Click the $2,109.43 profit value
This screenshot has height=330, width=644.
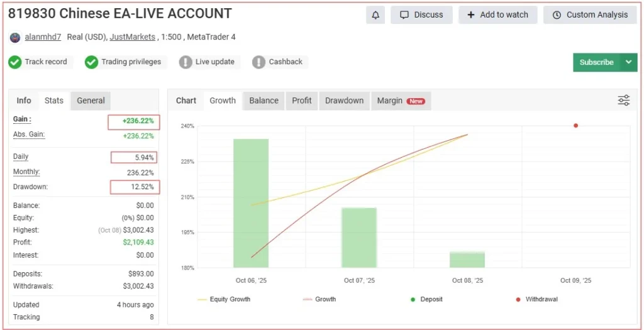(x=138, y=243)
